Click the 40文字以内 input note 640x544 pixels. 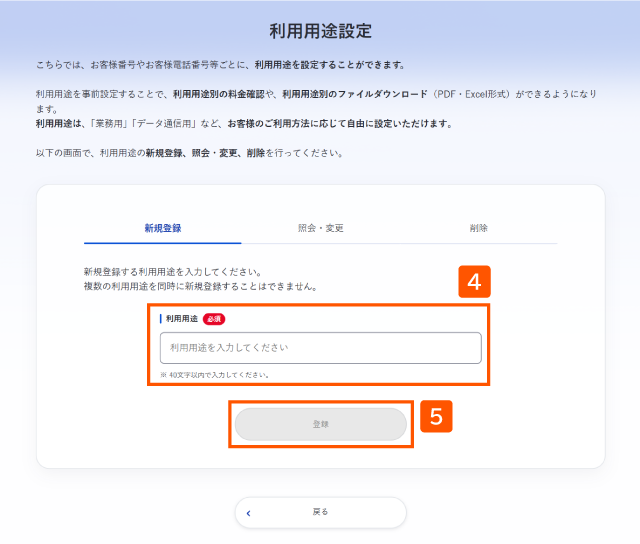coord(215,375)
